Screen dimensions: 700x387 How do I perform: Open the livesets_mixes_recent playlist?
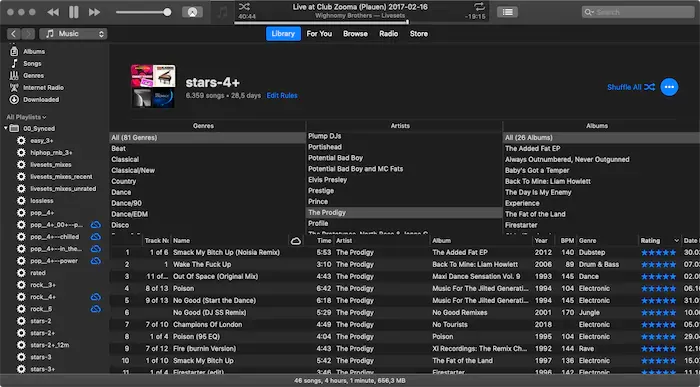[61, 177]
